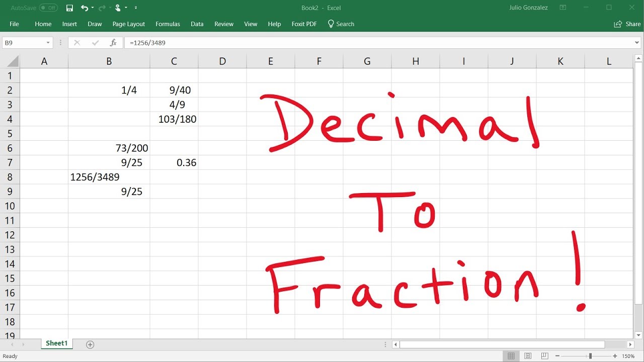
Task: Open the Data ribbon tab
Action: point(197,24)
